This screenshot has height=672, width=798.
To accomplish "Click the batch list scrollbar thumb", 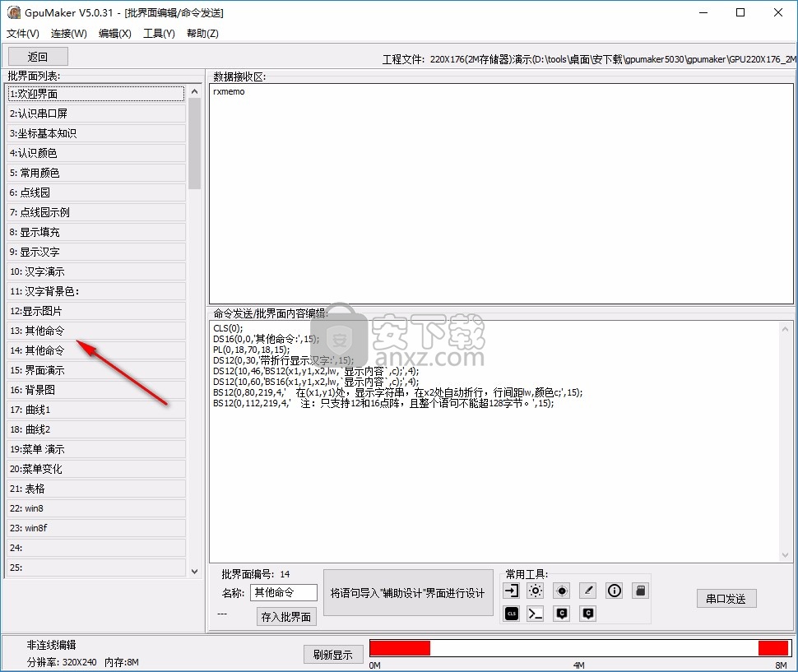I will (194, 143).
